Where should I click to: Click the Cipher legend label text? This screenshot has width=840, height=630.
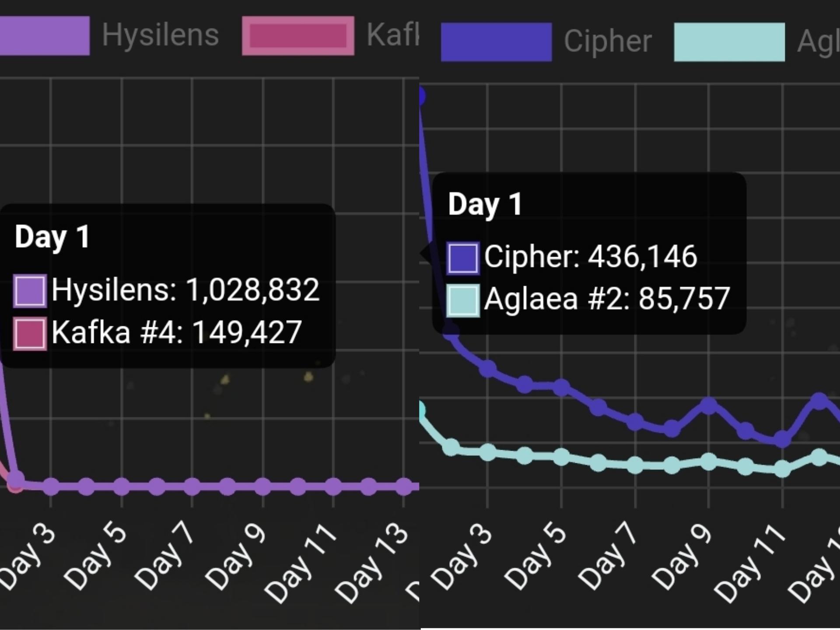point(607,42)
